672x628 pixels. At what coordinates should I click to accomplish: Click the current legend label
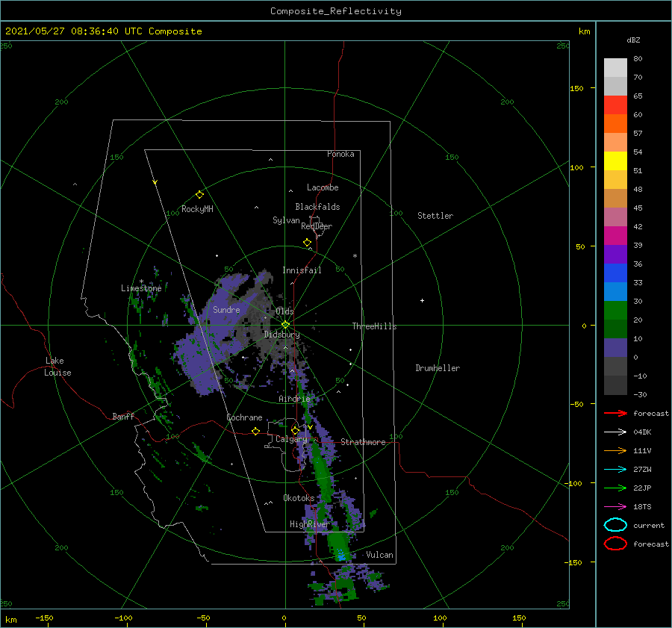[649, 525]
